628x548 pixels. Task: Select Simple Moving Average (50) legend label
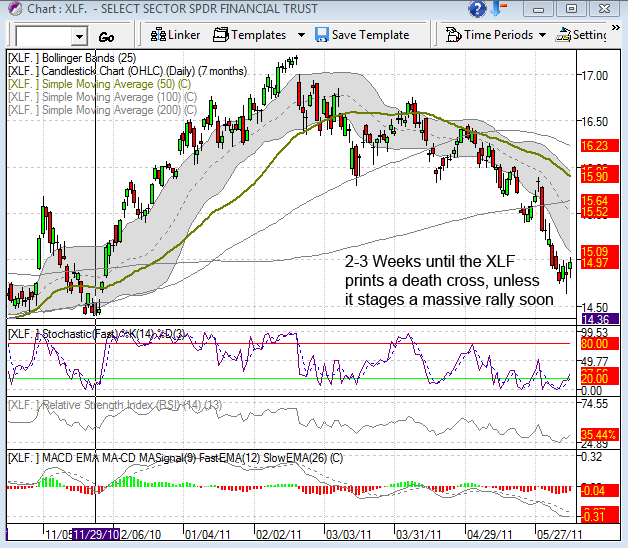pyautogui.click(x=99, y=84)
